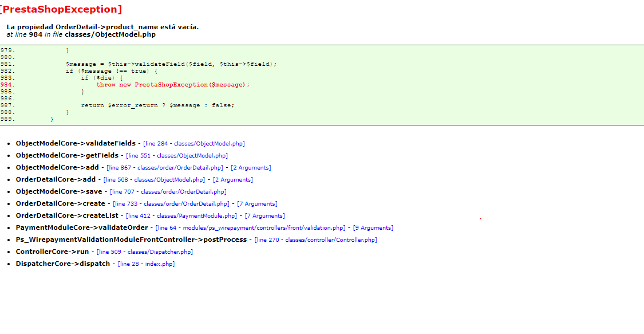
Task: Open the 'line 509 - classes/Dispatcher.php' link
Action: click(x=145, y=252)
